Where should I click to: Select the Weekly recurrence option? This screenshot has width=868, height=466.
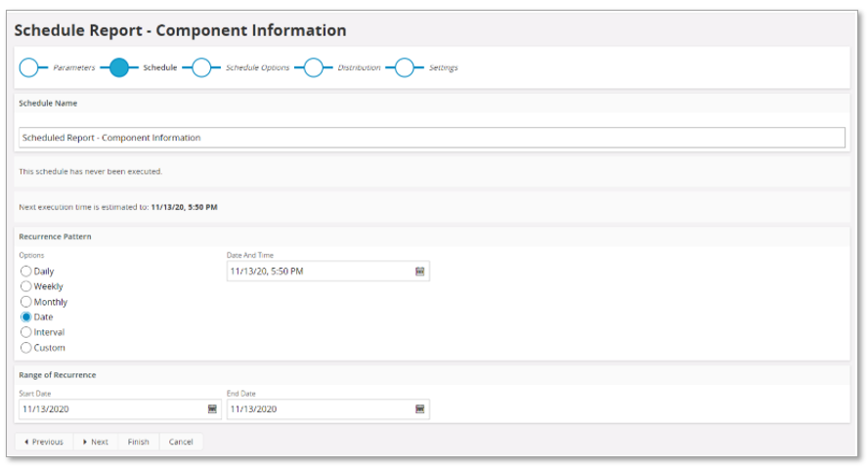[26, 286]
